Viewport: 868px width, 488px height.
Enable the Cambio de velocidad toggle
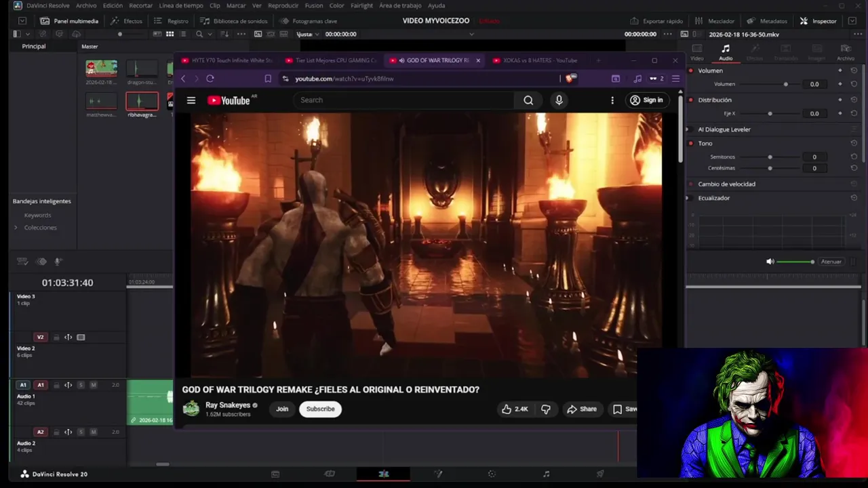pyautogui.click(x=691, y=184)
